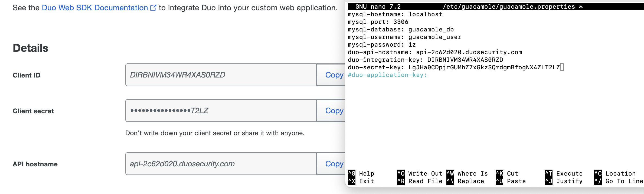Click the ^C Location shortcut

(615, 173)
